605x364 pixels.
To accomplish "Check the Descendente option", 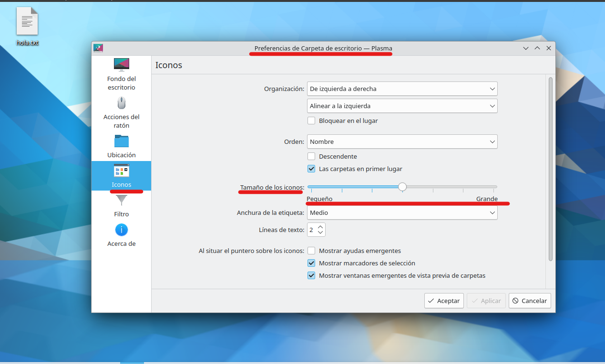I will [311, 156].
